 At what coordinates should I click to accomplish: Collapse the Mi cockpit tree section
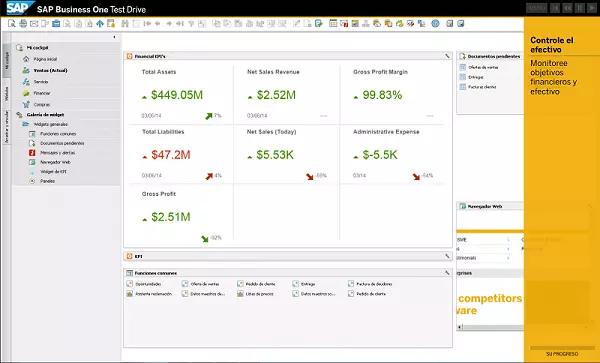pos(19,48)
